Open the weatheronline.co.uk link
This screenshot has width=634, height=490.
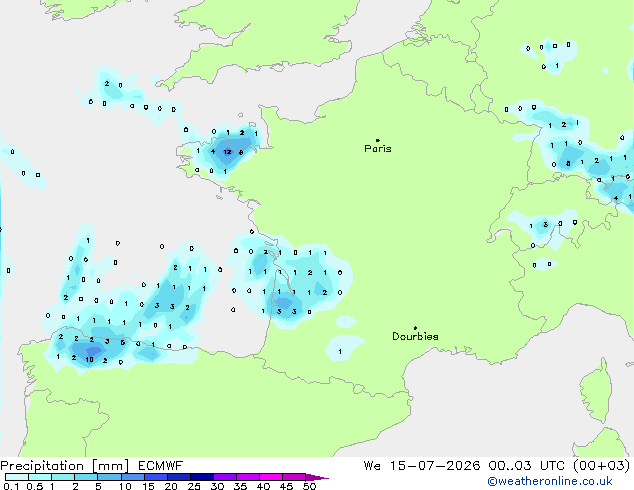pos(550,482)
